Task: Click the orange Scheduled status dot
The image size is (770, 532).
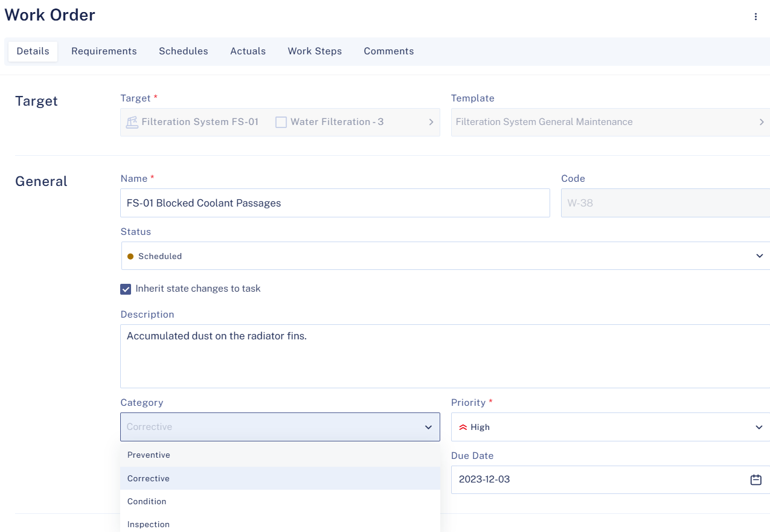Action: [130, 255]
